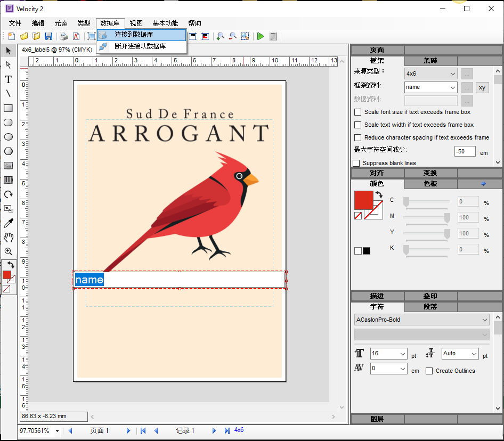504x441 pixels.
Task: Go to next record arrow
Action: (214, 431)
